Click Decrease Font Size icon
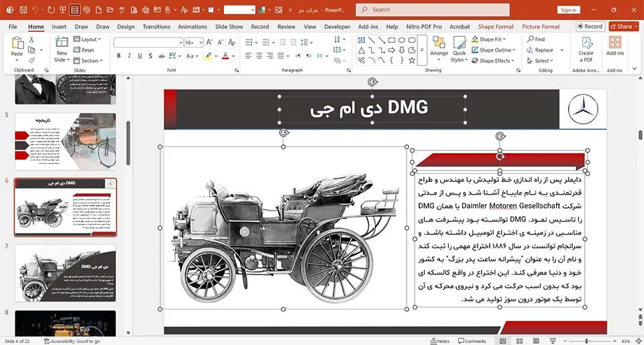Screen dimensions: 644x345 point(220,42)
